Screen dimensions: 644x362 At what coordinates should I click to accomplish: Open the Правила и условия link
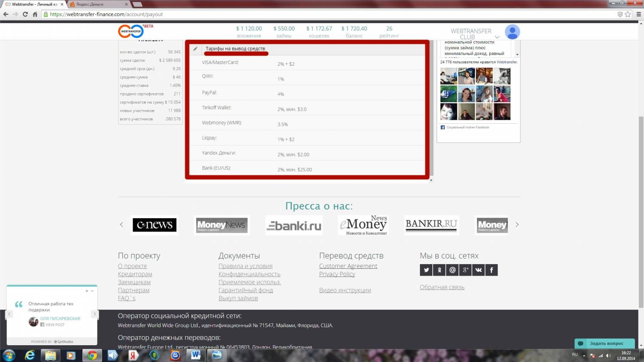click(x=245, y=266)
